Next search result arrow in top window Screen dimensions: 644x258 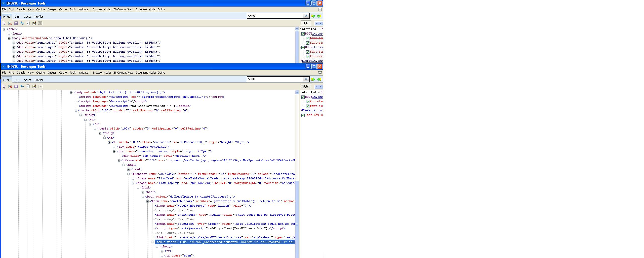(319, 16)
